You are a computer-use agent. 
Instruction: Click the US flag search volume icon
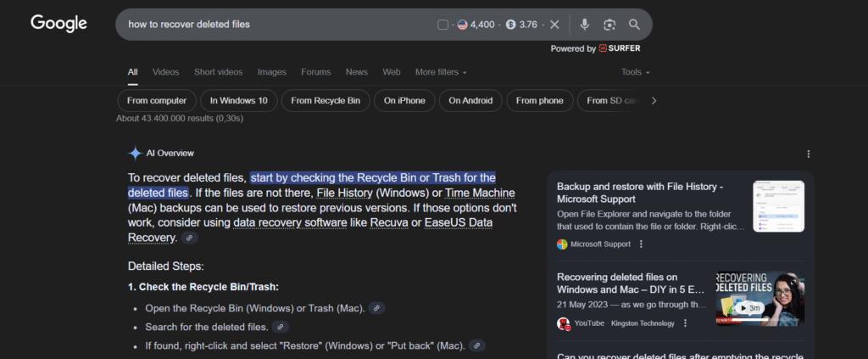(x=462, y=25)
